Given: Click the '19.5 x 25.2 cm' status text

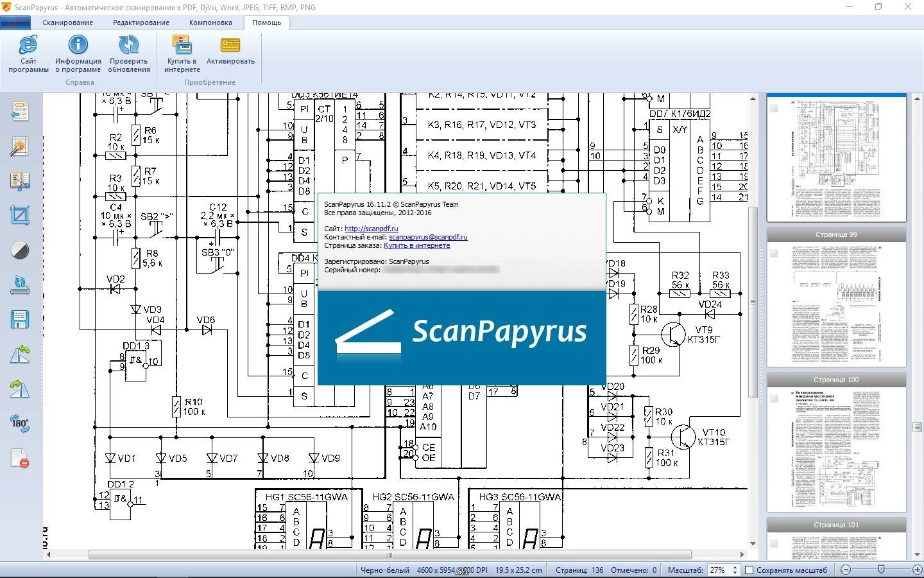Looking at the screenshot, I should 518,570.
